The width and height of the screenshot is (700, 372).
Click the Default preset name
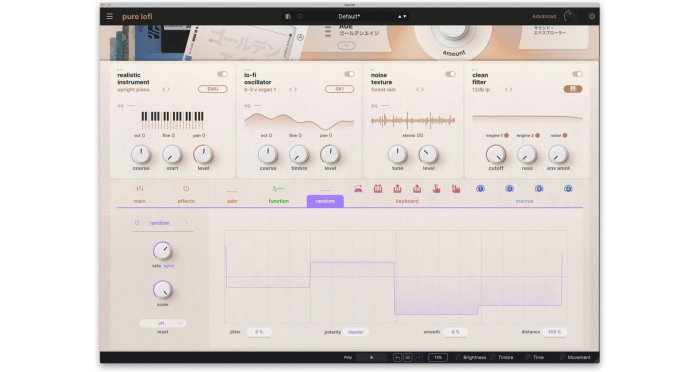coord(349,17)
